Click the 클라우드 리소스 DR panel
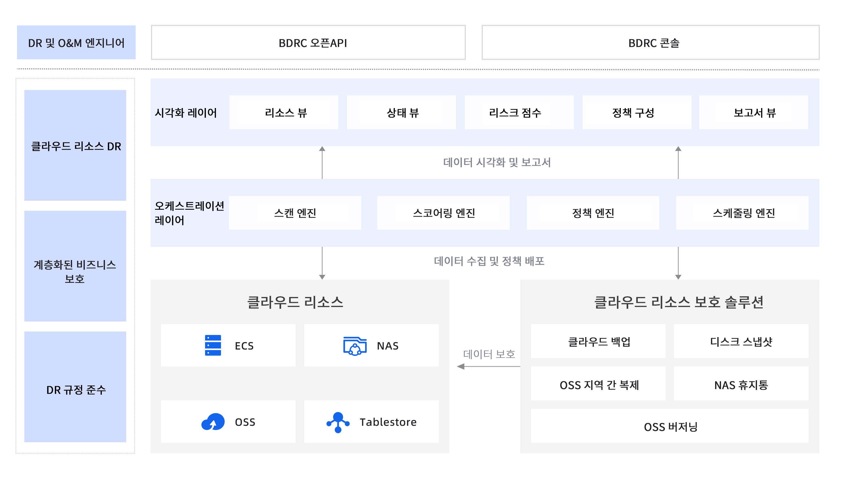Screen dimensions: 868x501 tap(75, 146)
